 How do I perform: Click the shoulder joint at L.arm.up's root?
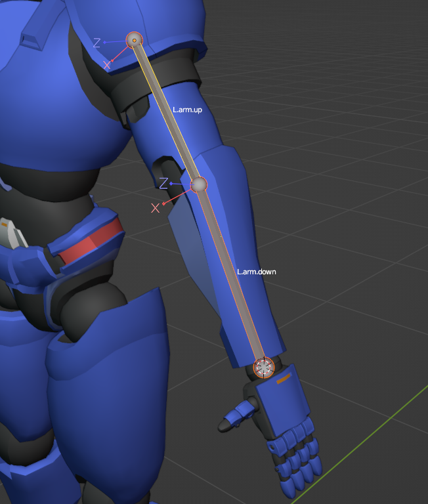pos(134,40)
